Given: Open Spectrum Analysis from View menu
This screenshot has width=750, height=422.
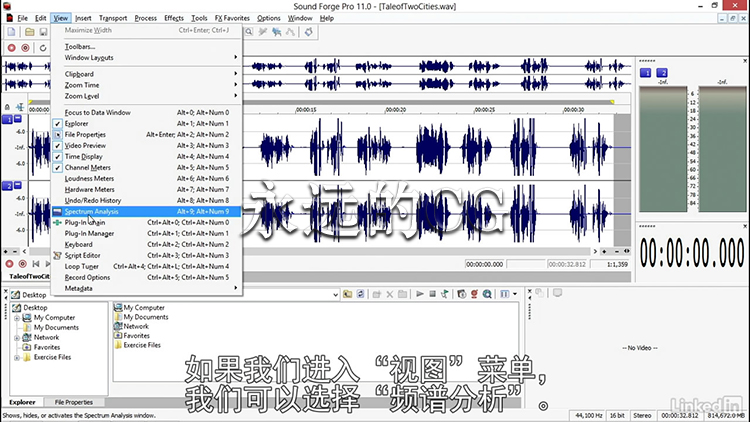Looking at the screenshot, I should [146, 211].
